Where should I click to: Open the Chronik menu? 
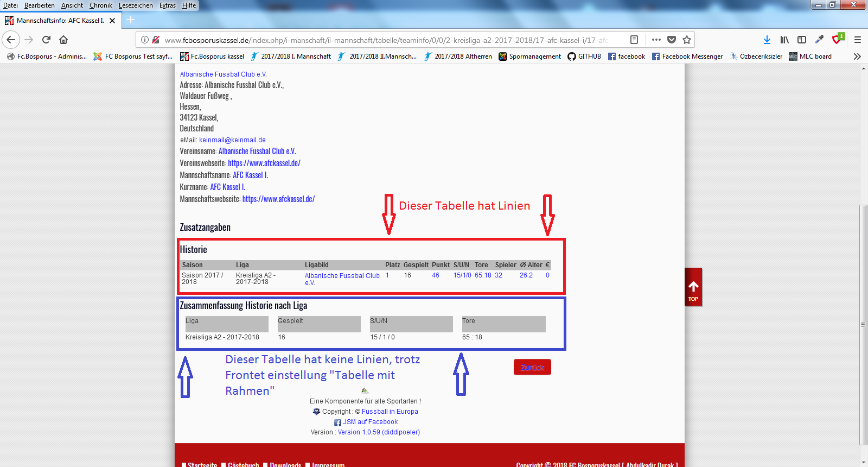(x=100, y=5)
